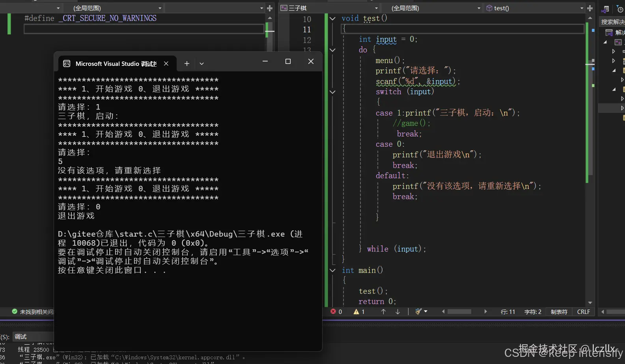Click the return 0; line

pyautogui.click(x=377, y=302)
